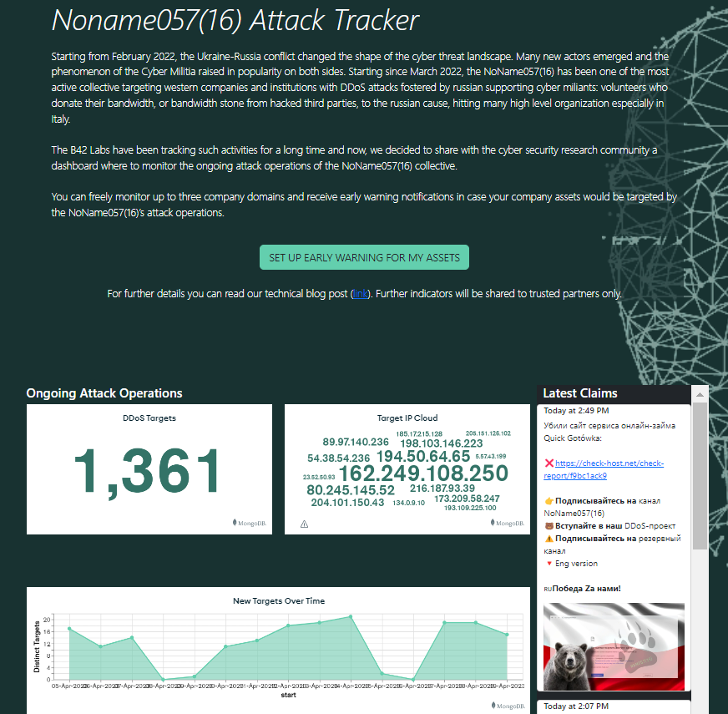Click the first data point on targets chart
The height and width of the screenshot is (714, 728).
pyautogui.click(x=69, y=628)
